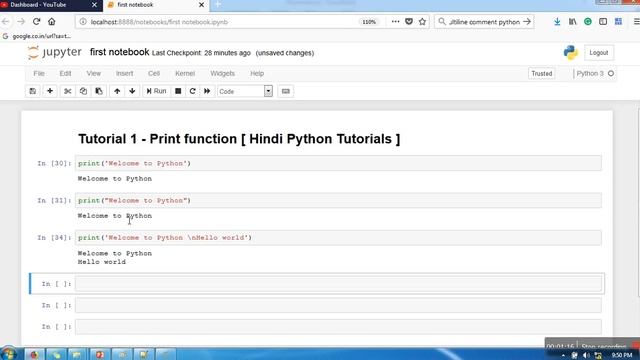The image size is (640, 360).
Task: Rename the 'first notebook' title
Action: coord(120,52)
